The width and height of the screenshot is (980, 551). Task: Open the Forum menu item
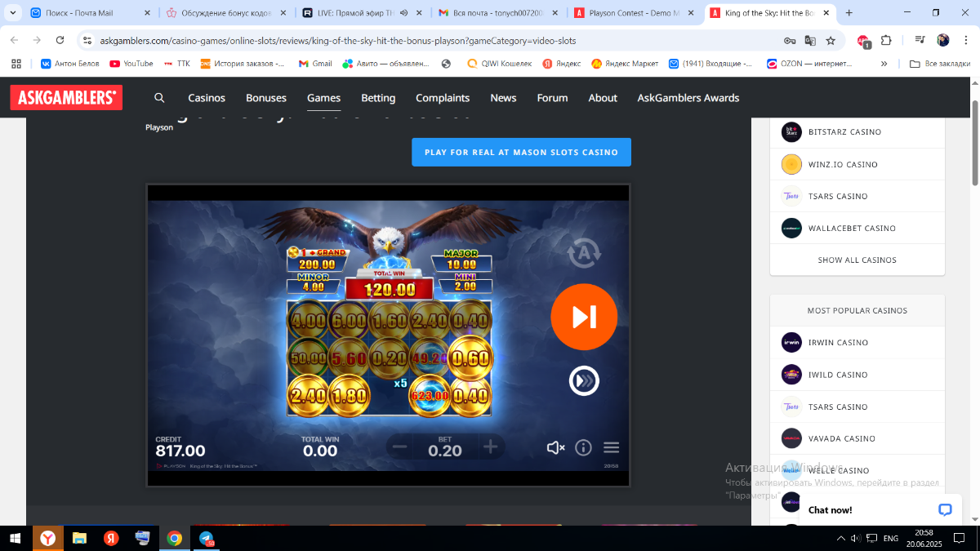coord(552,98)
